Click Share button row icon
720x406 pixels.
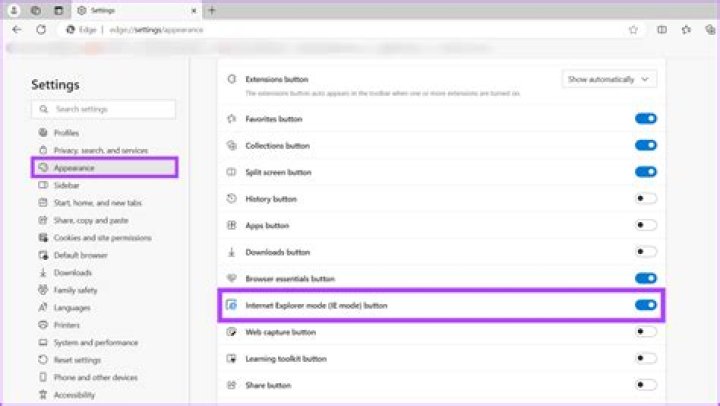(x=232, y=385)
